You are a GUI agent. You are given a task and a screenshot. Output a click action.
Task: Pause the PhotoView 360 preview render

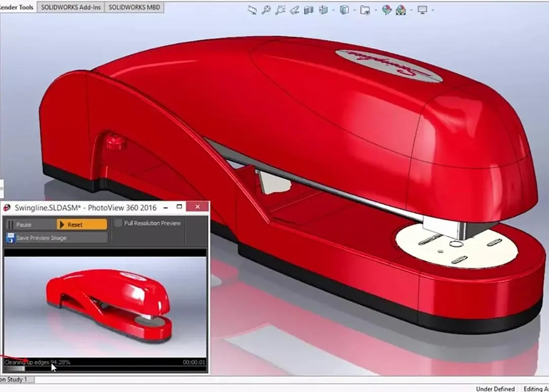[x=31, y=225]
